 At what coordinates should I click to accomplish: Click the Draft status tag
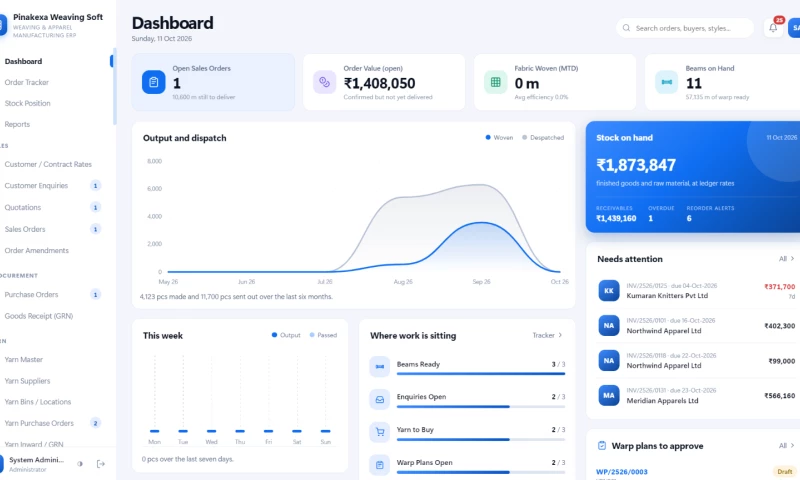[784, 472]
